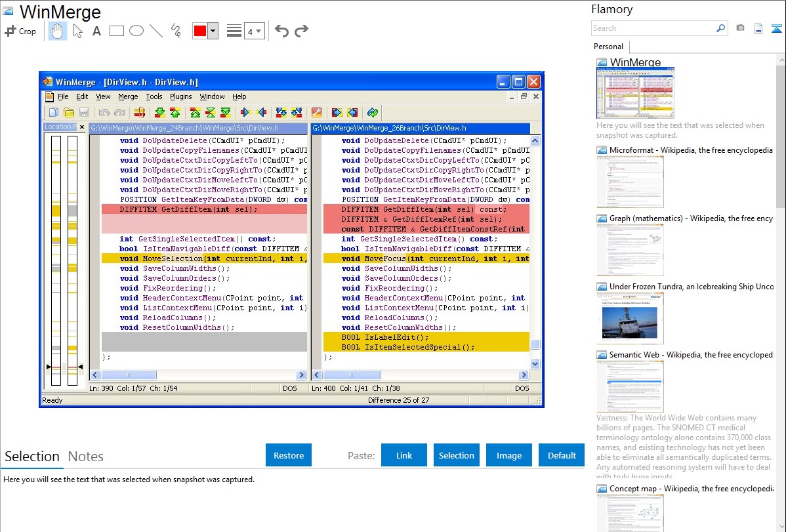The image size is (786, 532).
Task: Click the red annotation color swatch
Action: [x=200, y=31]
